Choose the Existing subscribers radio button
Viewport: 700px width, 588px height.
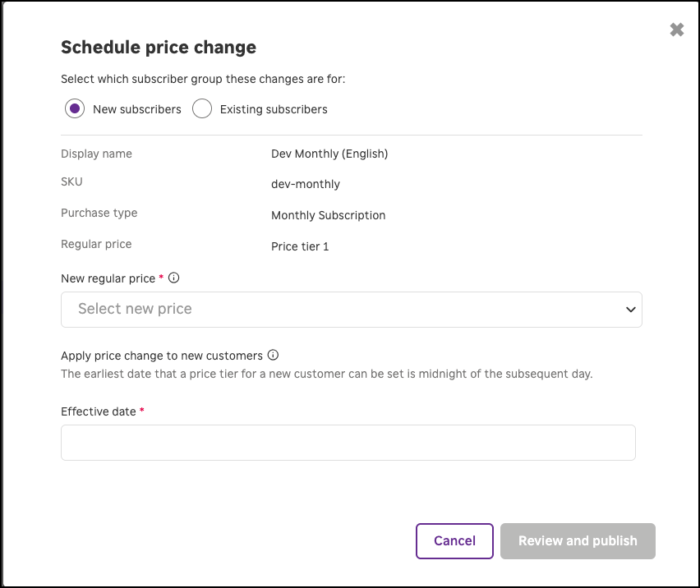click(202, 109)
